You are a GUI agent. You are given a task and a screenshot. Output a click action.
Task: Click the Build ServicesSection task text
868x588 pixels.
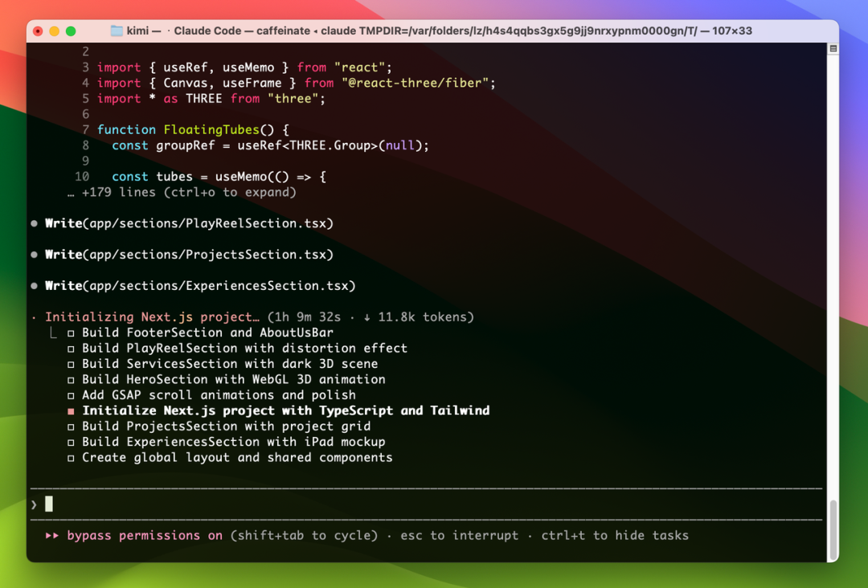coord(230,364)
